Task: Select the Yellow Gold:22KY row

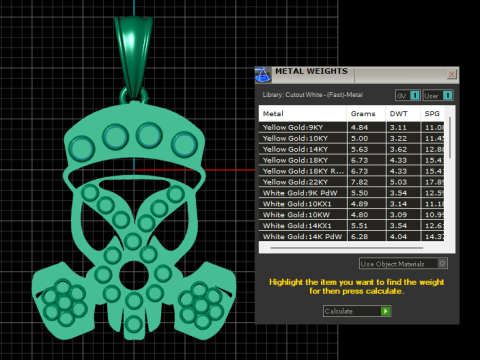Action: pyautogui.click(x=352, y=182)
